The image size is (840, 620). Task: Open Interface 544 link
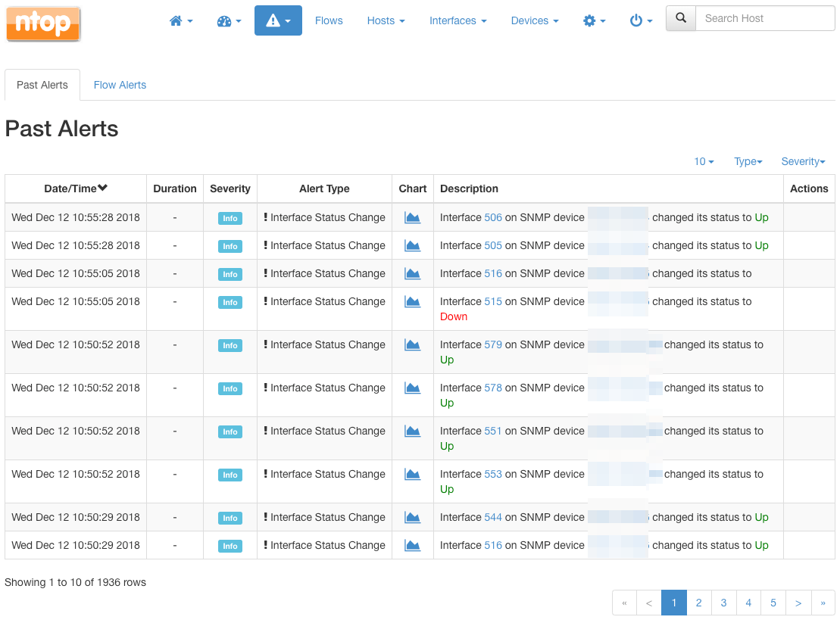(x=493, y=517)
